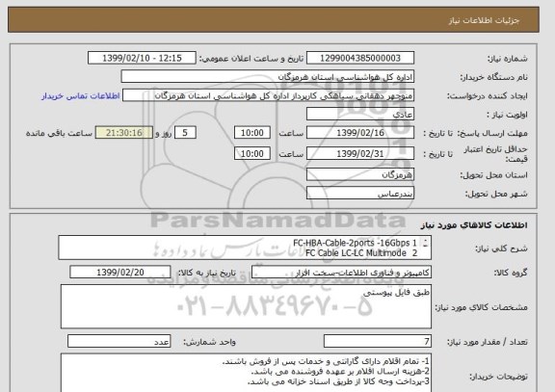Click the label مهلت ارسال پاسخ
This screenshot has height=392, width=555.
pos(492,133)
